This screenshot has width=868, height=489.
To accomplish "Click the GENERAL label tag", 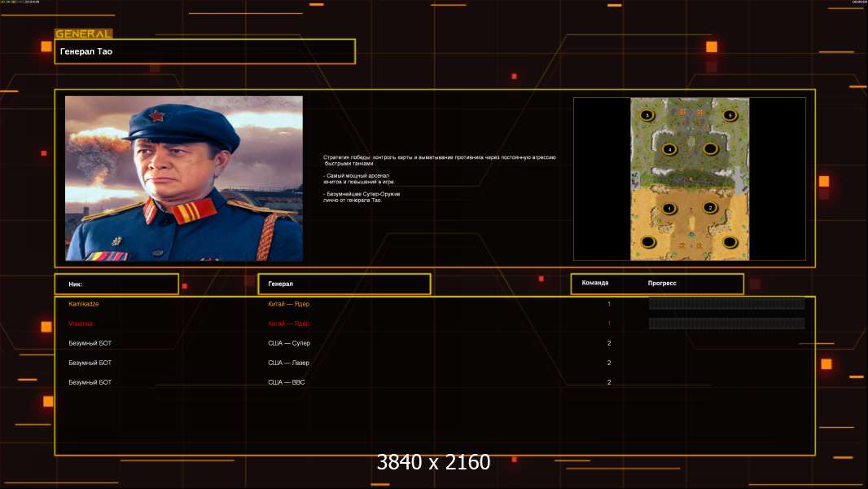I will [84, 33].
